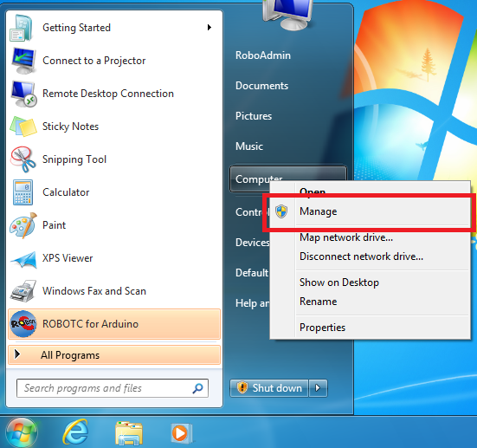The height and width of the screenshot is (448, 477).
Task: Click the shield icon beside Manage
Action: [281, 211]
